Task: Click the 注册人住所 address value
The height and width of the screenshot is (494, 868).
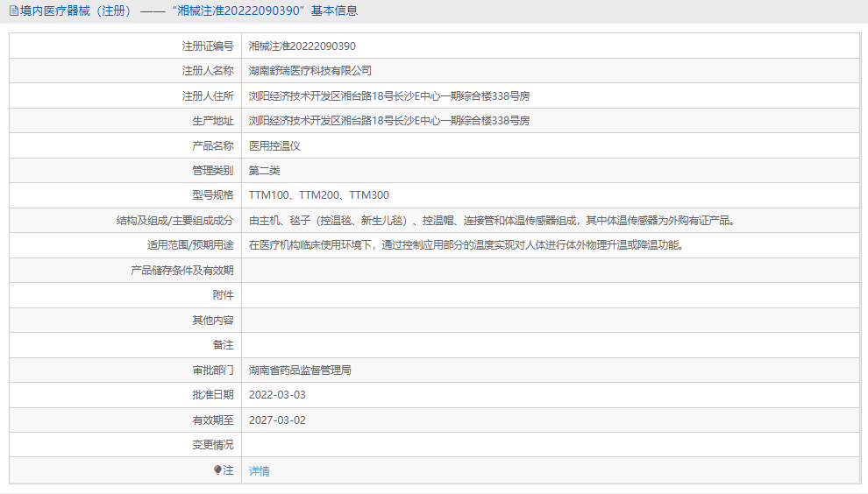Action: 389,95
